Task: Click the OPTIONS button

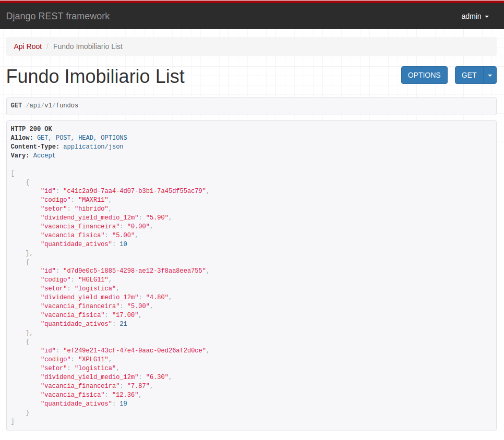Action: 424,75
